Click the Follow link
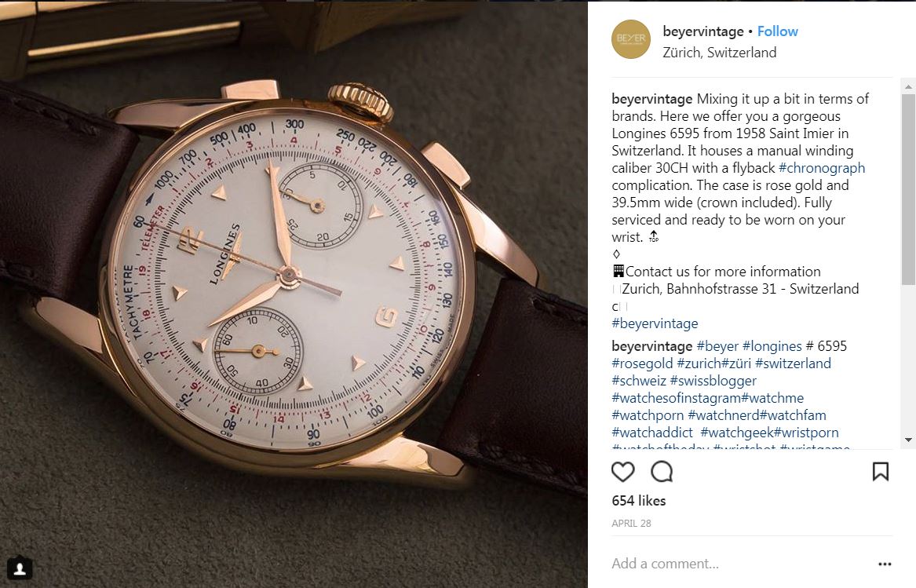Screen dimensions: 916x588 point(778,31)
